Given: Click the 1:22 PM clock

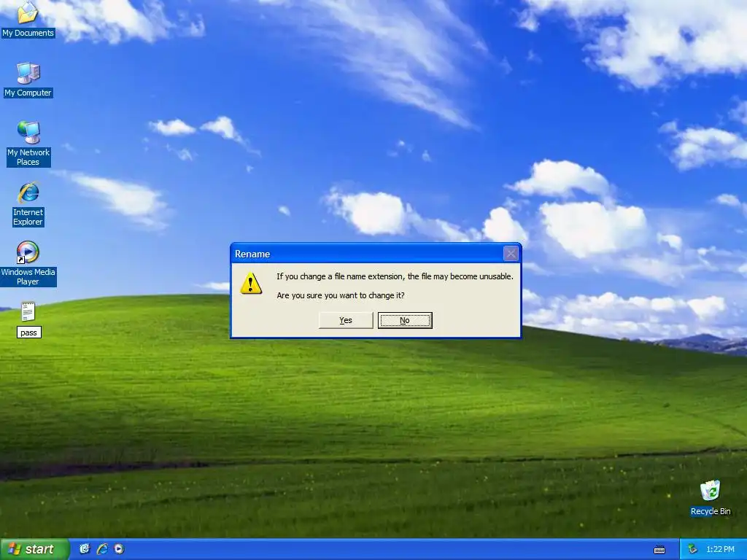Looking at the screenshot, I should (720, 549).
